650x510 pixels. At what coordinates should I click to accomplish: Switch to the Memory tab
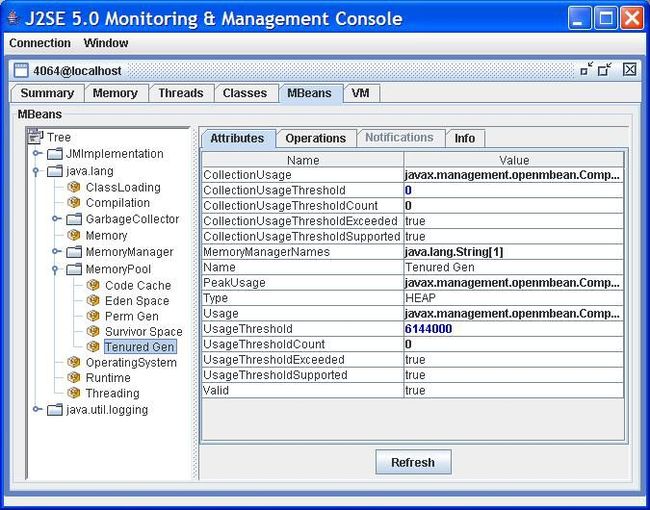click(x=115, y=93)
